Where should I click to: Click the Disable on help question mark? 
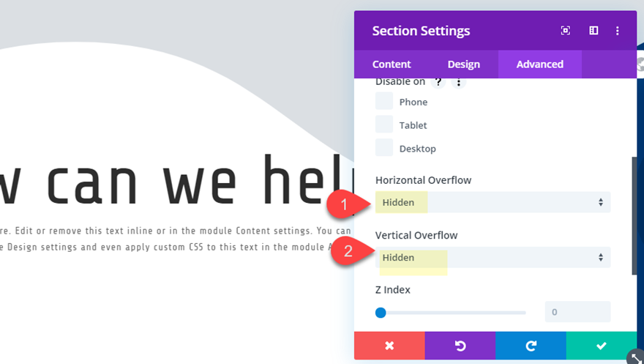(x=439, y=82)
